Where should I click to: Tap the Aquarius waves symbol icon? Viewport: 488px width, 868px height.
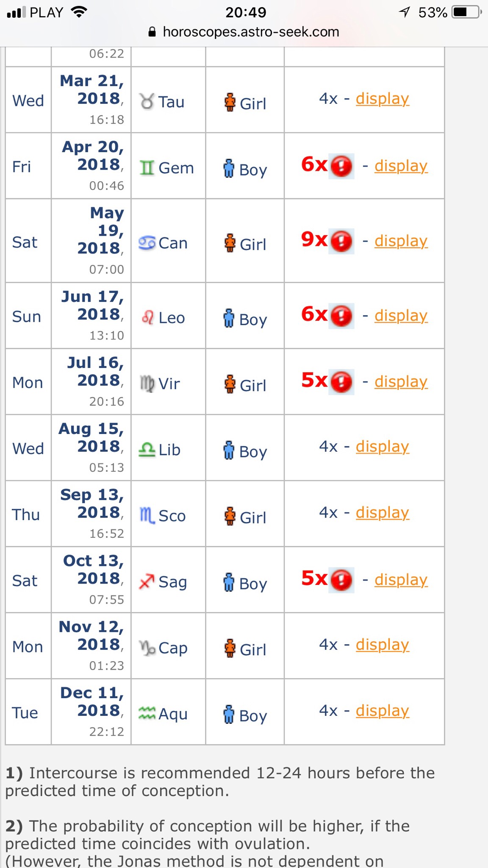coord(147,714)
